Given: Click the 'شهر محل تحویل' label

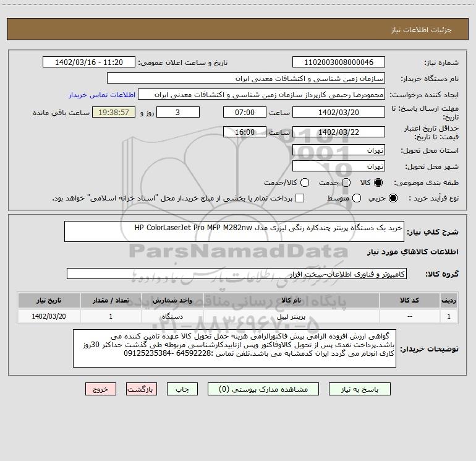Looking at the screenshot, I should 432,166.
